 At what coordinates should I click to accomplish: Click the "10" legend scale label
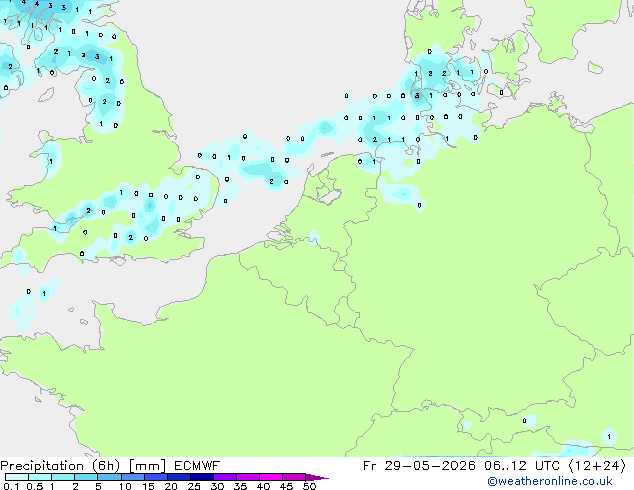125,486
